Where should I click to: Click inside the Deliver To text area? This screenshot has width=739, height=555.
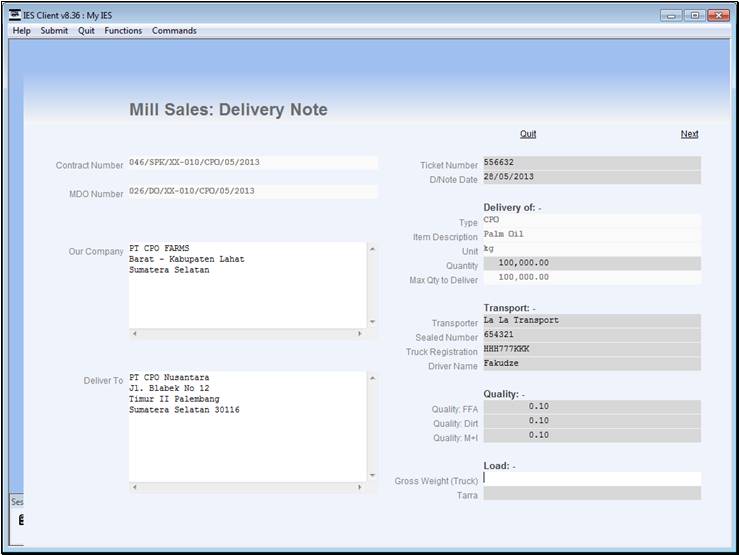tap(247, 426)
